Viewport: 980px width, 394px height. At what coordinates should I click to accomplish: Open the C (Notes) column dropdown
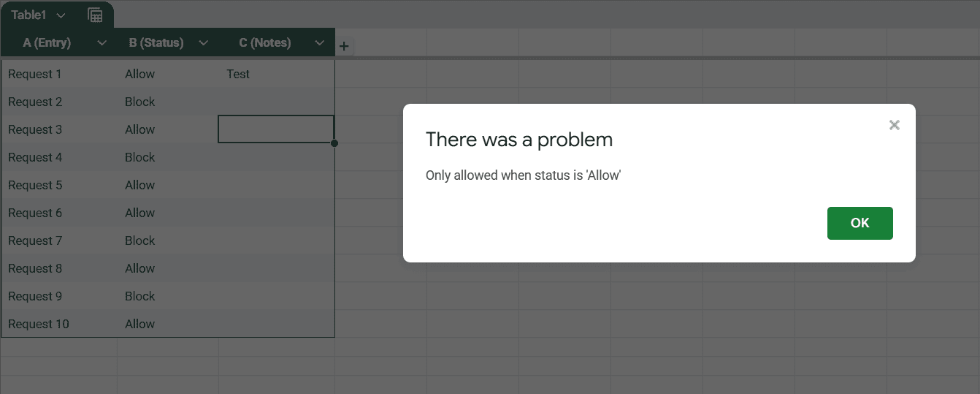[319, 43]
